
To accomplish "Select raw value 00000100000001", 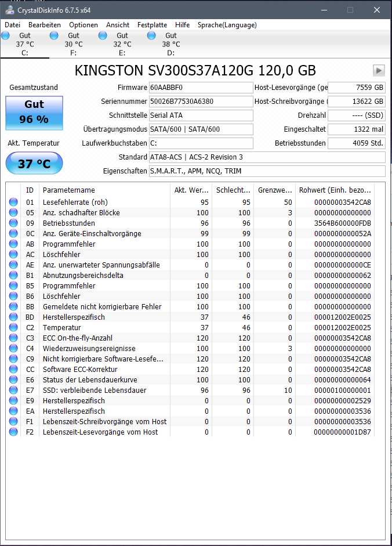I will 343,390.
